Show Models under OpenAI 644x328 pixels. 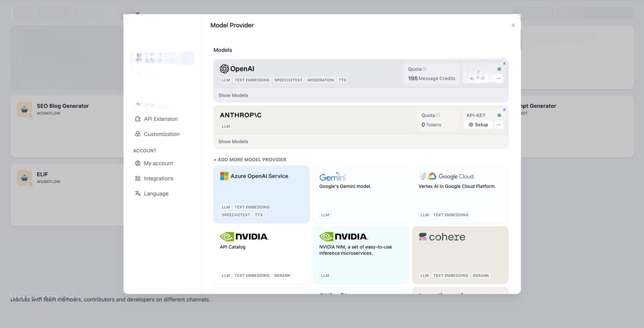(233, 95)
